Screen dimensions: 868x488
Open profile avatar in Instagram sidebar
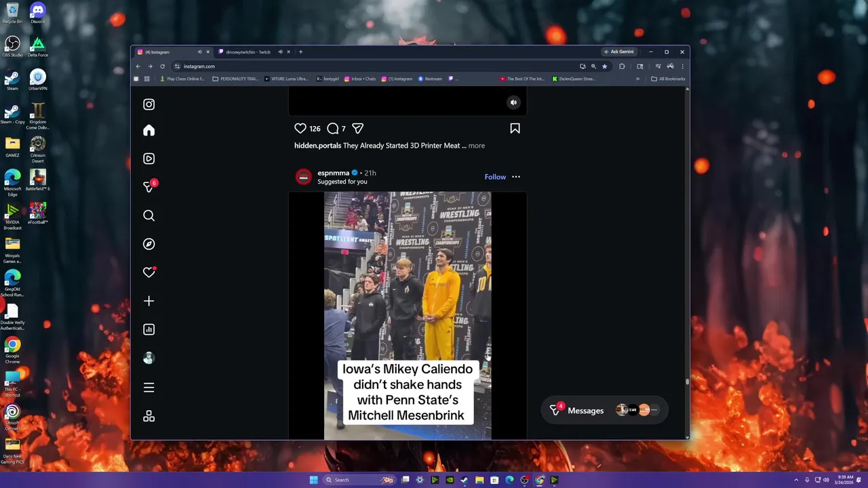tap(149, 358)
